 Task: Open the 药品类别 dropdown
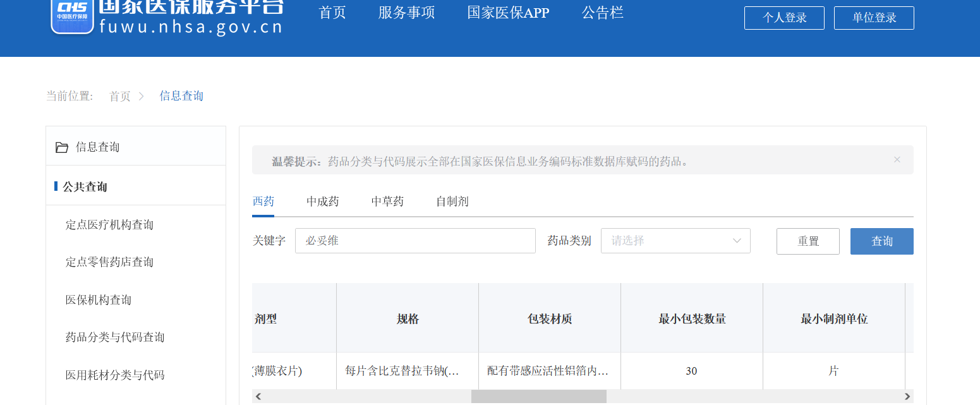(x=675, y=241)
